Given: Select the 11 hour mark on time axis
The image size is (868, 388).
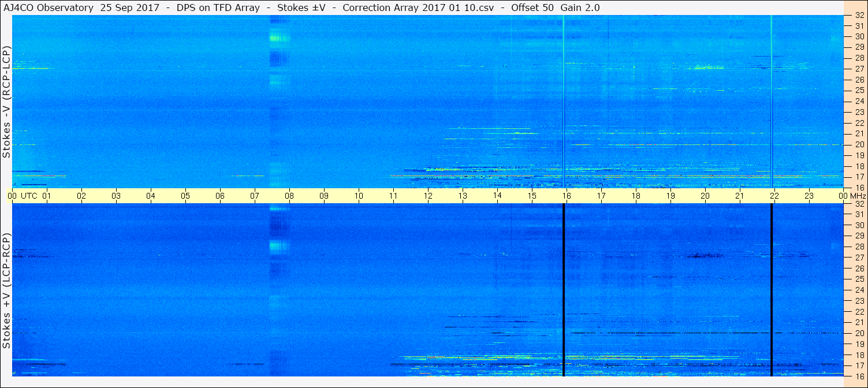Looking at the screenshot, I should click(x=393, y=196).
